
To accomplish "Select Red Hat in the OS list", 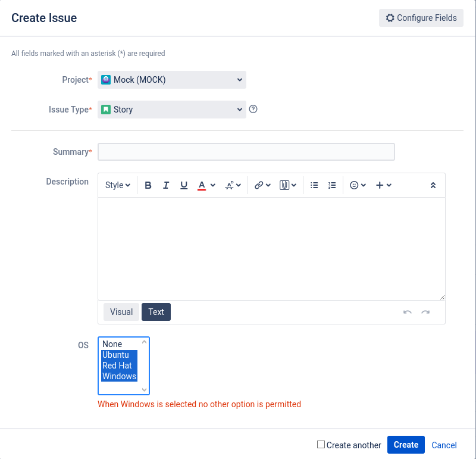I will pos(120,366).
